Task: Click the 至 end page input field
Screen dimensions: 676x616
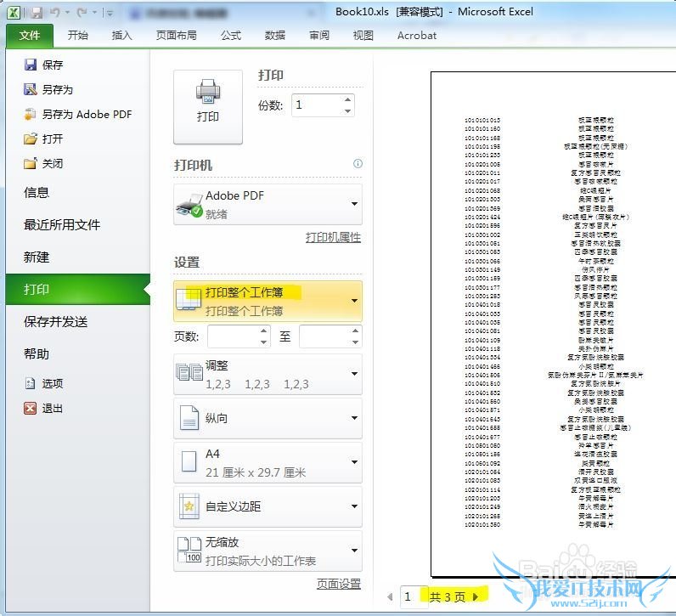Action: click(x=324, y=336)
